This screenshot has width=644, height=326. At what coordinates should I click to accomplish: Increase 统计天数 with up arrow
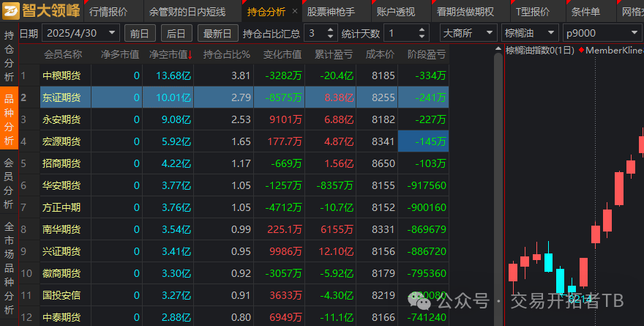click(x=422, y=29)
